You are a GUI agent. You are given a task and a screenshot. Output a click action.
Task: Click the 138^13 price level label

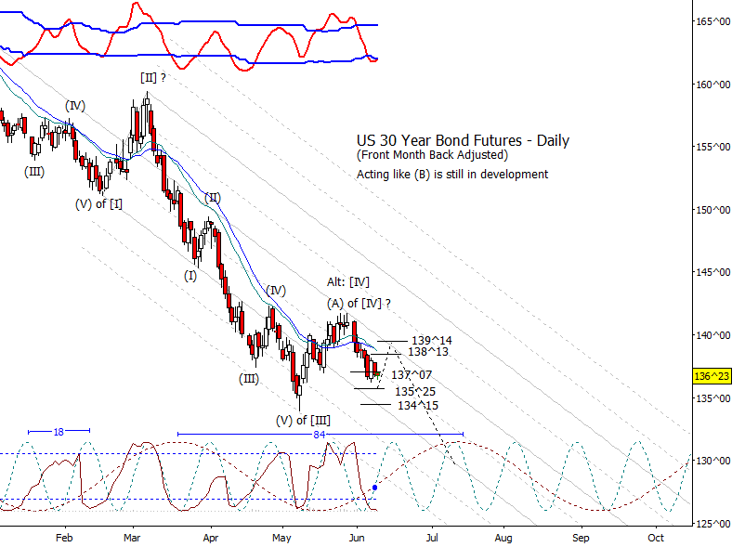tap(428, 351)
